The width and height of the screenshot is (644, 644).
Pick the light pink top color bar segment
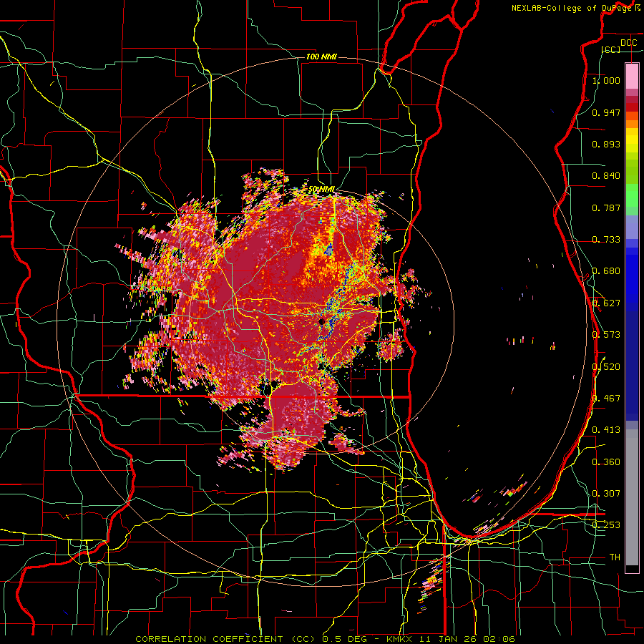click(632, 77)
